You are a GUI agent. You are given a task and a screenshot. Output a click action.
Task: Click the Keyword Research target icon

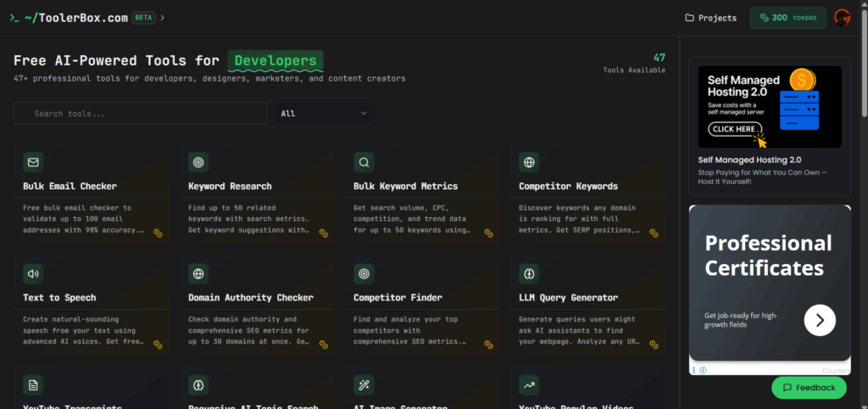pyautogui.click(x=198, y=162)
